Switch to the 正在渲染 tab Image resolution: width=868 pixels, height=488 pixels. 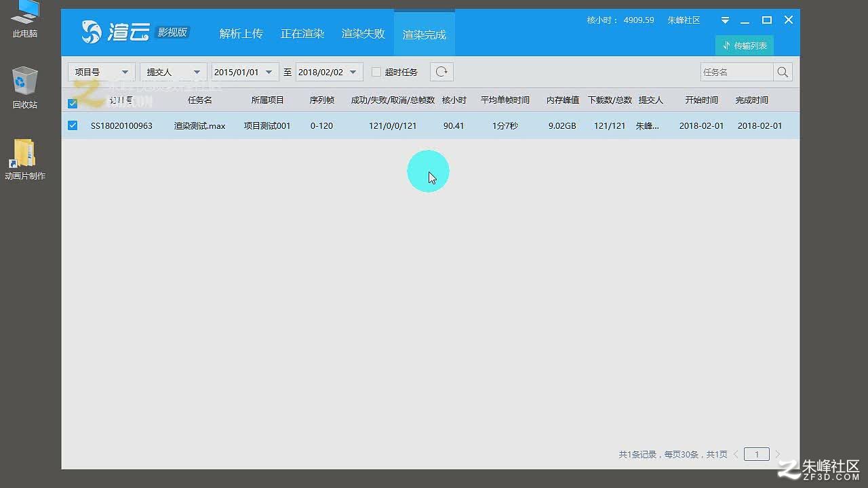(x=302, y=34)
